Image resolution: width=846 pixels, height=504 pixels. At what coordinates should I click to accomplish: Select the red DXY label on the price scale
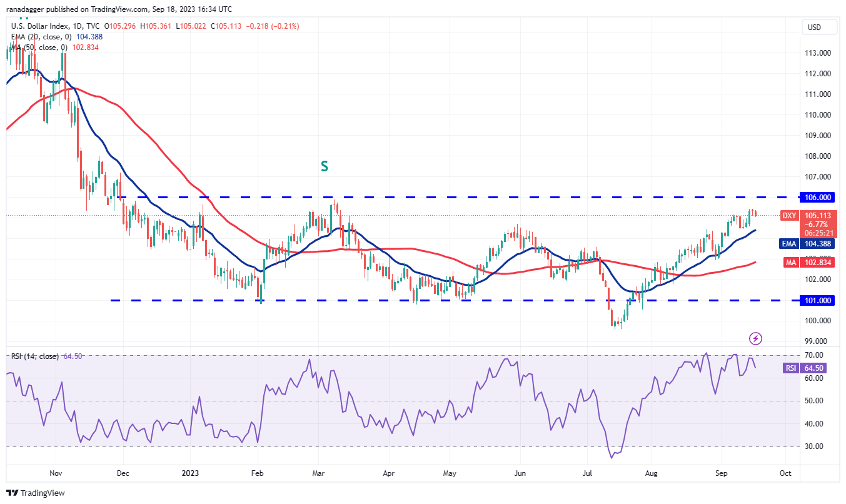[x=789, y=215]
